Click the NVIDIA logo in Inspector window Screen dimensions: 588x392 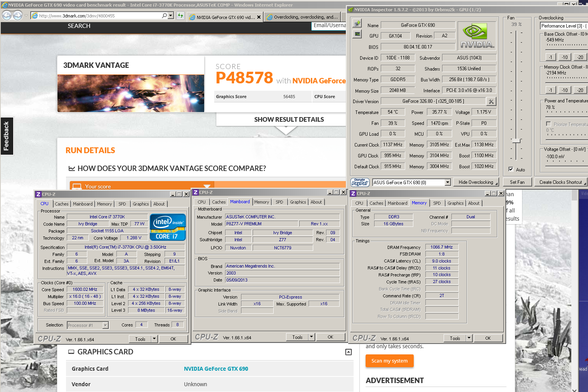click(477, 36)
